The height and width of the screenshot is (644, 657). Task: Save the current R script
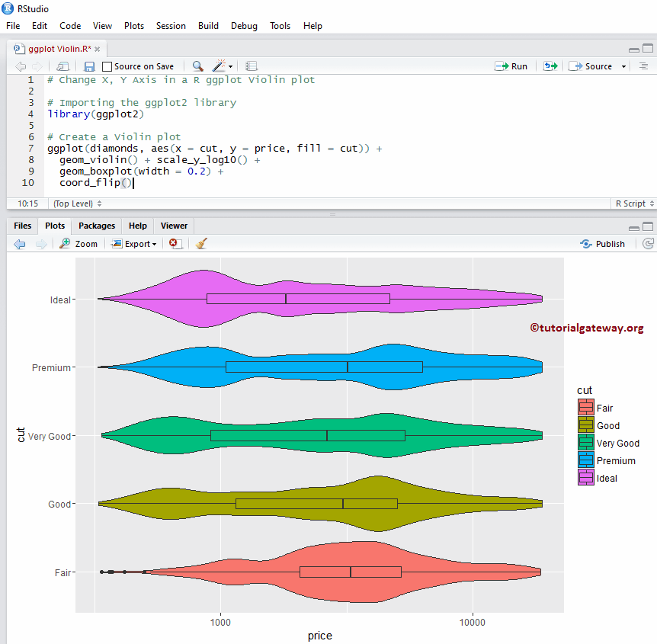(89, 66)
